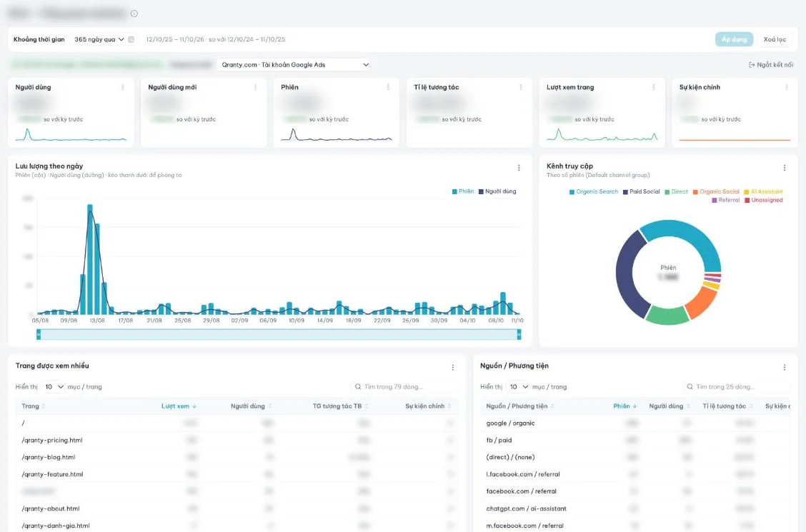Open the Qranty.com Google Ads account dropdown
806x532 pixels.
coord(294,65)
